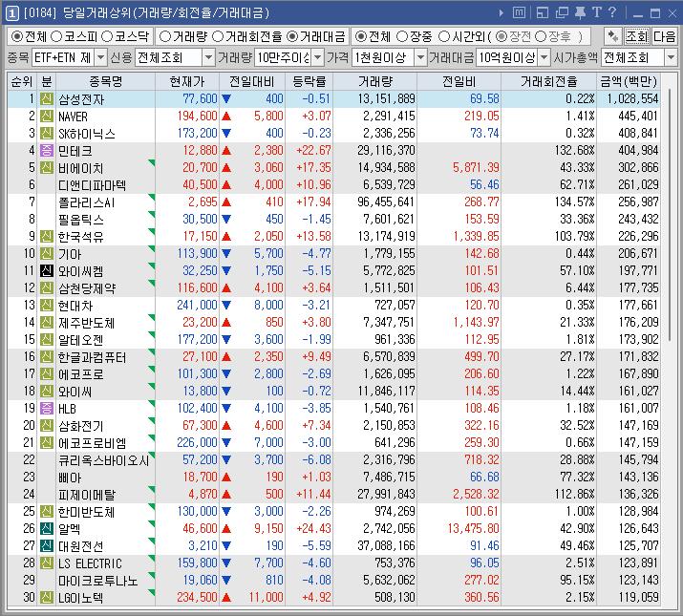Select the 폴라리스AI stock name
Image resolution: width=683 pixels, height=616 pixels.
tap(86, 202)
